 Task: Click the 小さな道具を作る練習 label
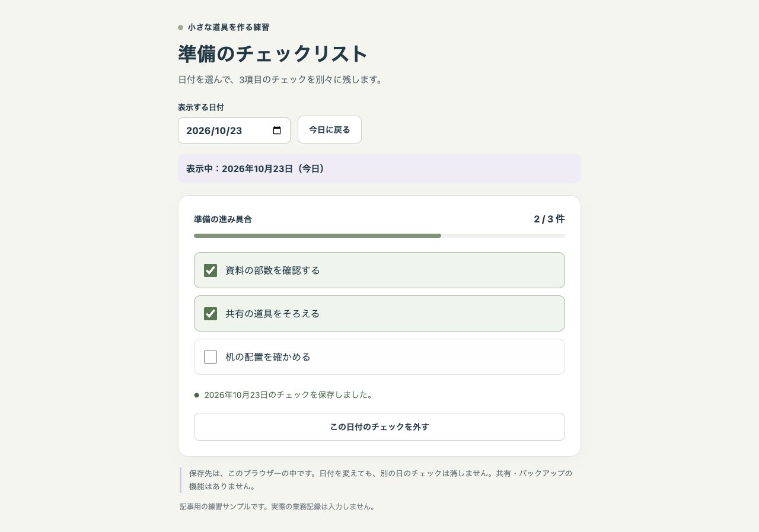228,27
